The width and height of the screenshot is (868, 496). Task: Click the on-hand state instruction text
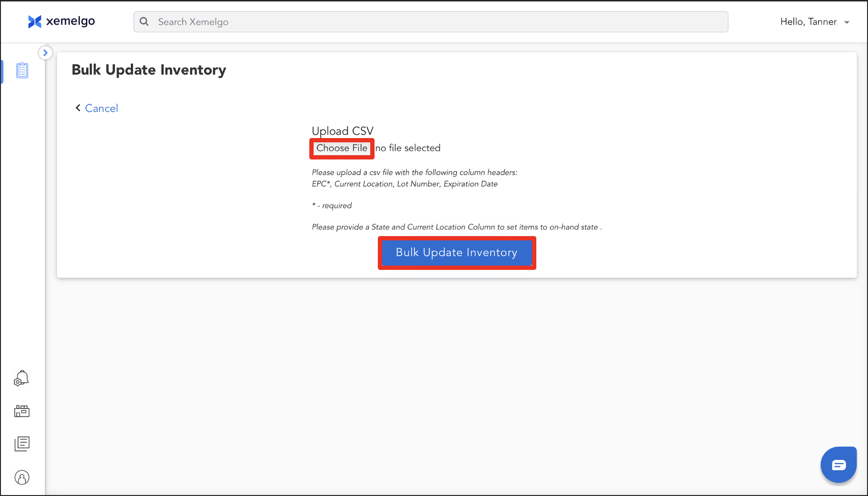click(x=457, y=227)
